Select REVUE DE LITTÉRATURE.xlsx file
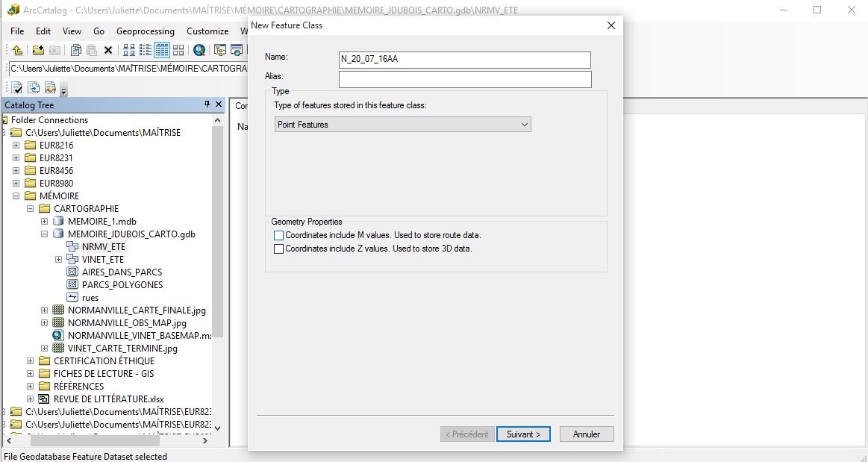Screen dimensions: 868x462 [x=108, y=399]
